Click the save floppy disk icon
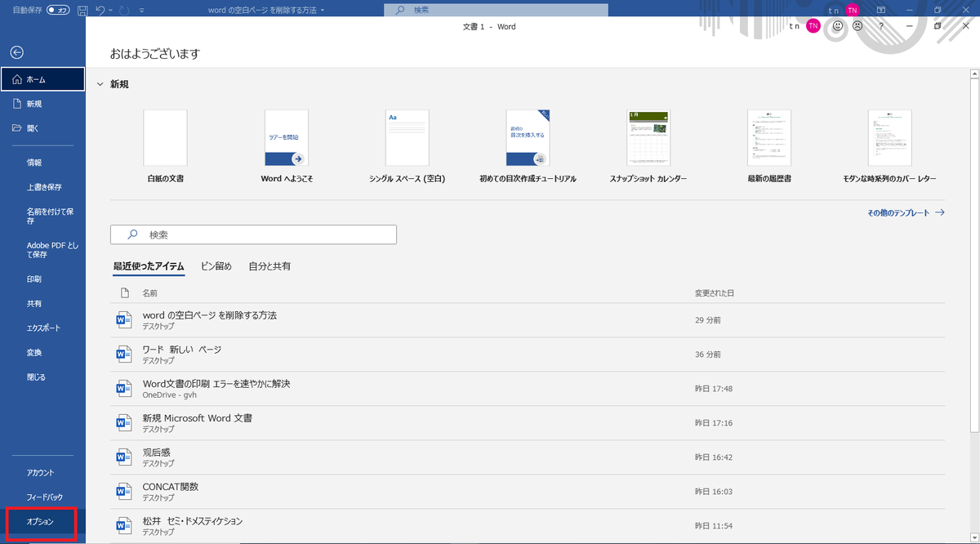This screenshot has width=980, height=544. tap(82, 10)
